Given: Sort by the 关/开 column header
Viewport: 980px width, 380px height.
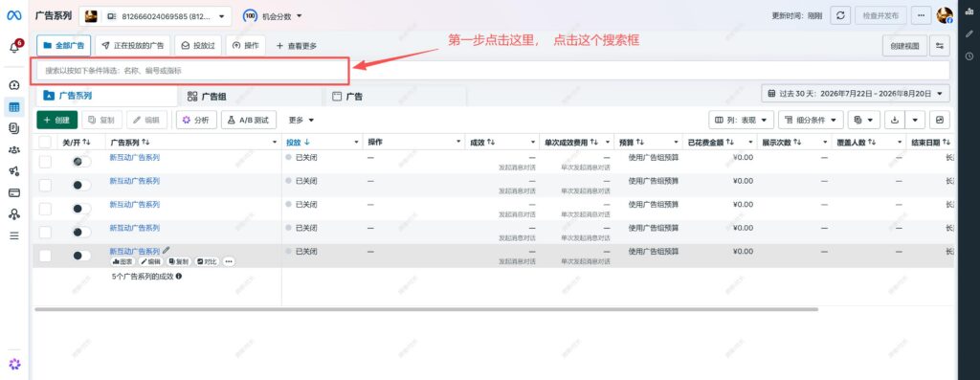Looking at the screenshot, I should coord(77,143).
